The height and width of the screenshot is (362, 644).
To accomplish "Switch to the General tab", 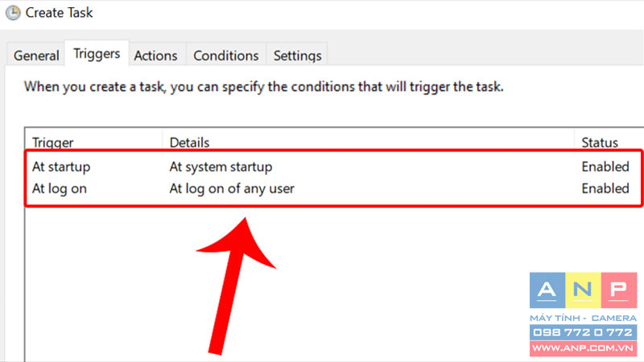I will [36, 55].
